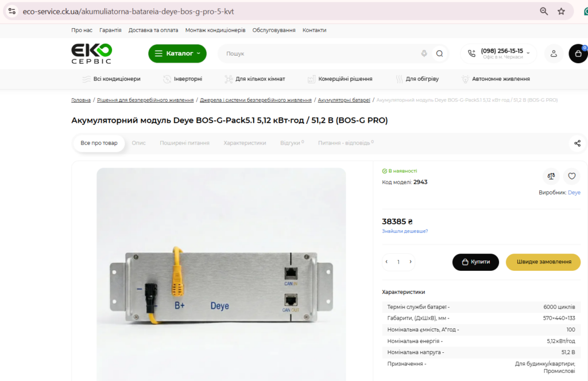The image size is (588, 381).
Task: Click the magnifier search submit icon
Action: [439, 53]
